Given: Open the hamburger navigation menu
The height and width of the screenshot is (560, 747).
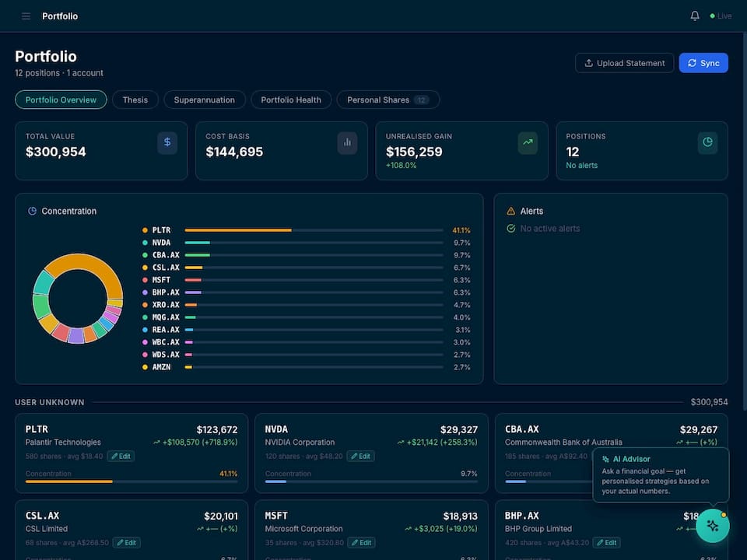Looking at the screenshot, I should coord(26,16).
